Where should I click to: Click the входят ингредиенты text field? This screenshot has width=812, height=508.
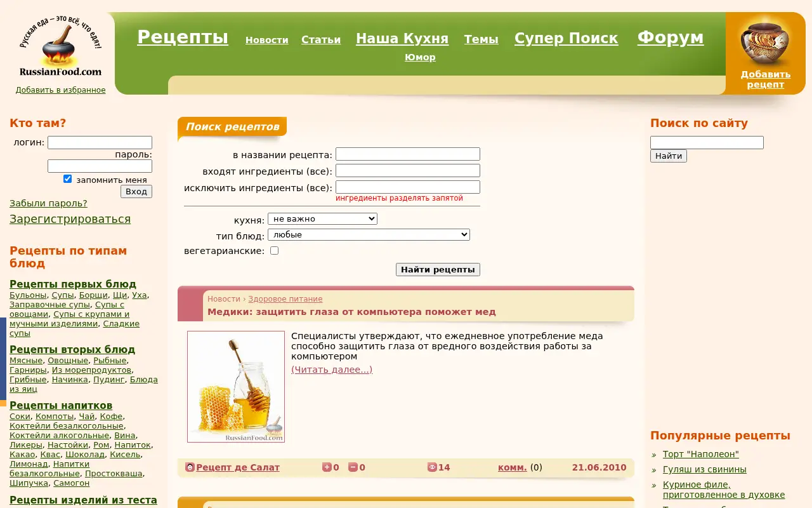(x=408, y=171)
